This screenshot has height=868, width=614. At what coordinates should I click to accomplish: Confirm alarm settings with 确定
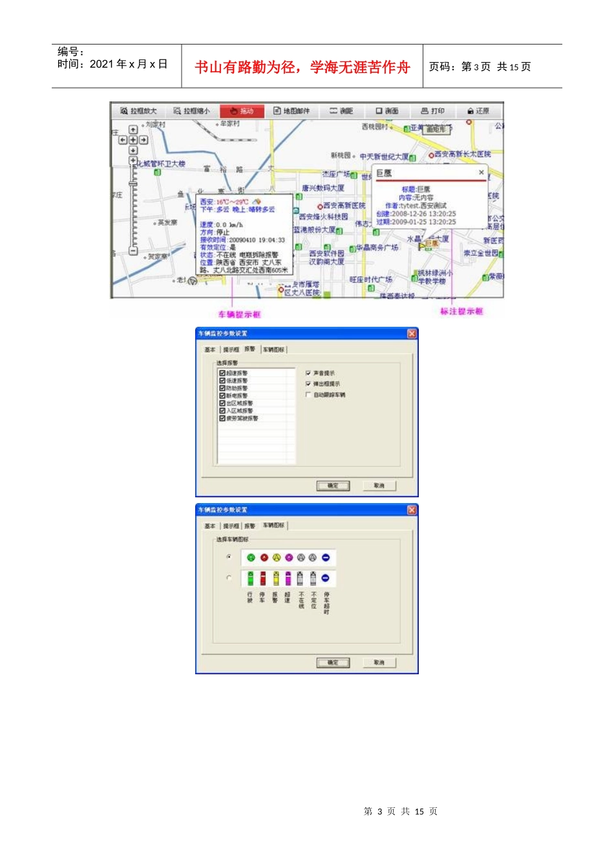click(333, 486)
